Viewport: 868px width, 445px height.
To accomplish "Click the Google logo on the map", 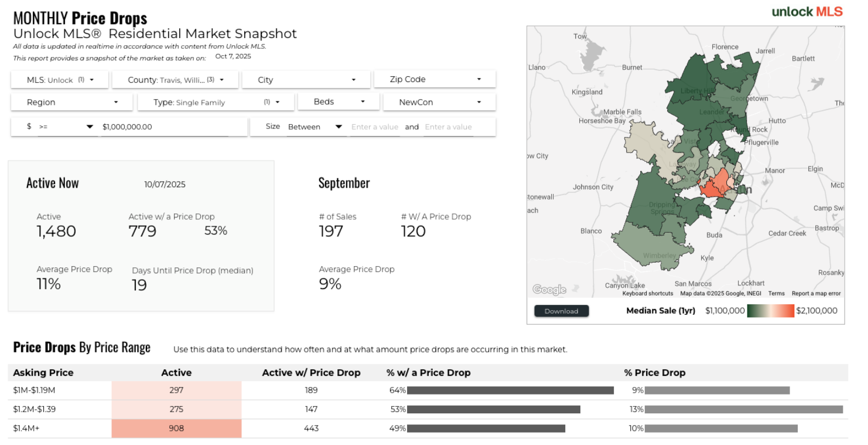I will coord(549,290).
